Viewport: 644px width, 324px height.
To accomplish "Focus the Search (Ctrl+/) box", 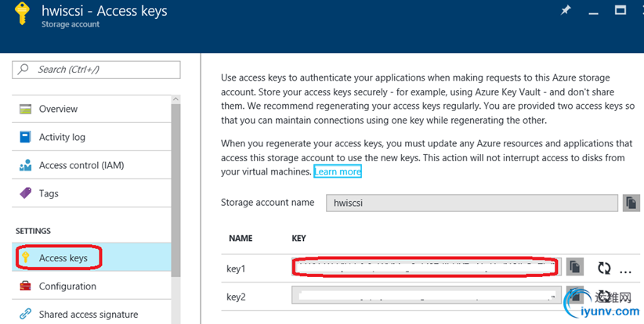I will (x=96, y=70).
